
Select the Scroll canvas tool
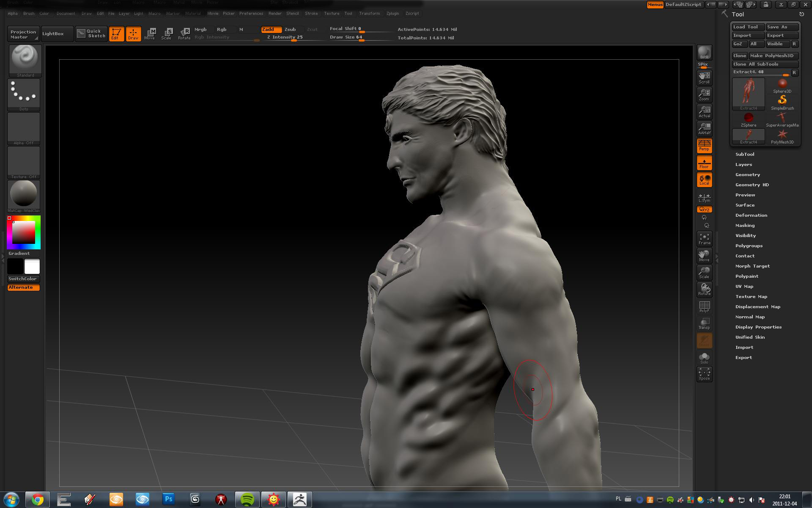[704, 78]
